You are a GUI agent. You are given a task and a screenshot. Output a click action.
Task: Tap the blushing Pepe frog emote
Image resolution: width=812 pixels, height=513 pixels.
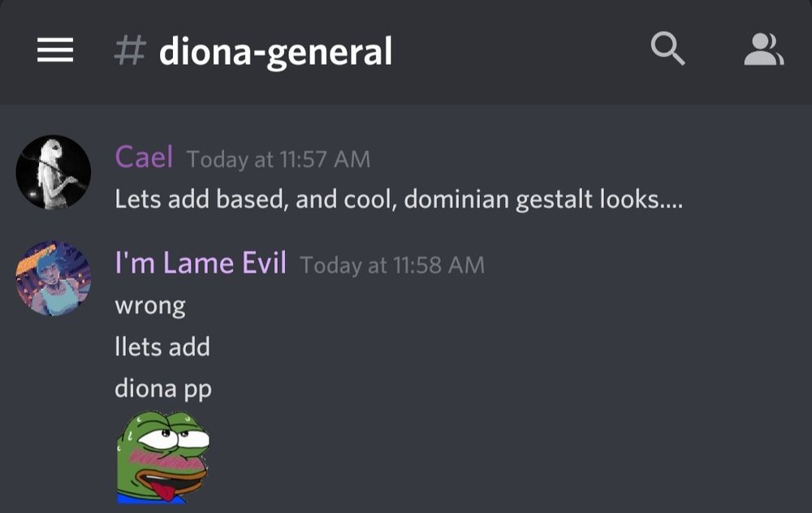(x=163, y=456)
